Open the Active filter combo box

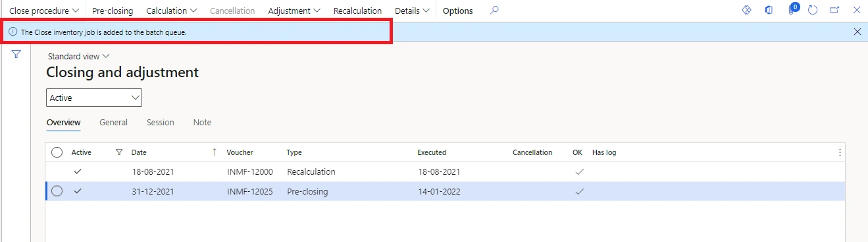coord(94,98)
